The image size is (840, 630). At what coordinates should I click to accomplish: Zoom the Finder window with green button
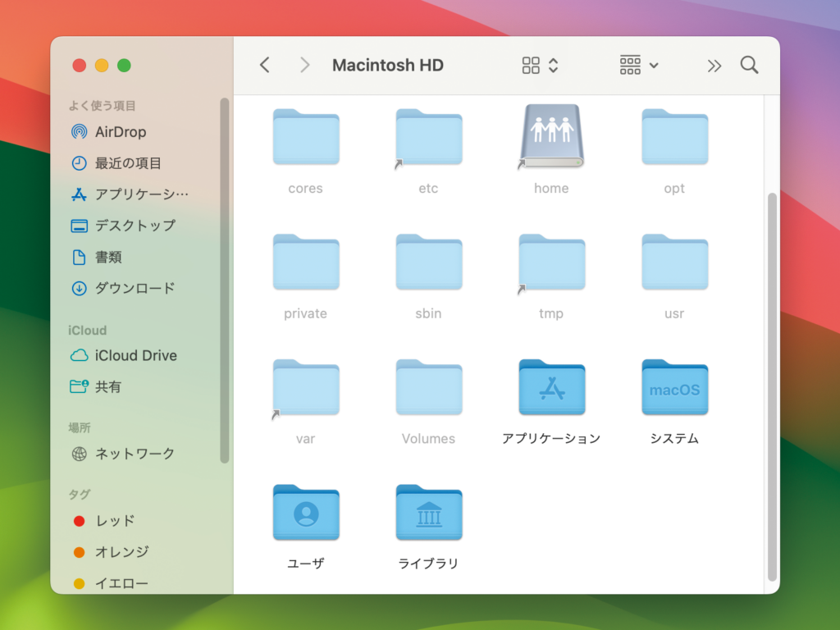[125, 66]
